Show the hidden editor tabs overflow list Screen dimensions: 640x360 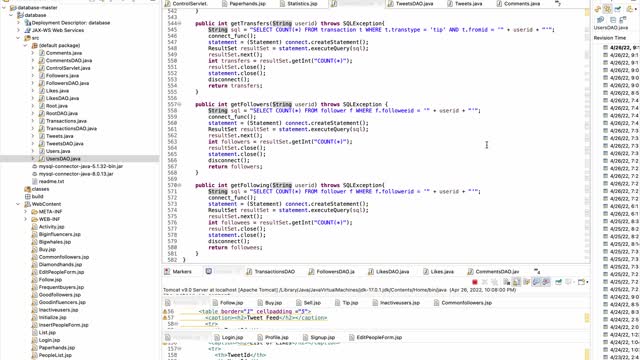point(558,4)
